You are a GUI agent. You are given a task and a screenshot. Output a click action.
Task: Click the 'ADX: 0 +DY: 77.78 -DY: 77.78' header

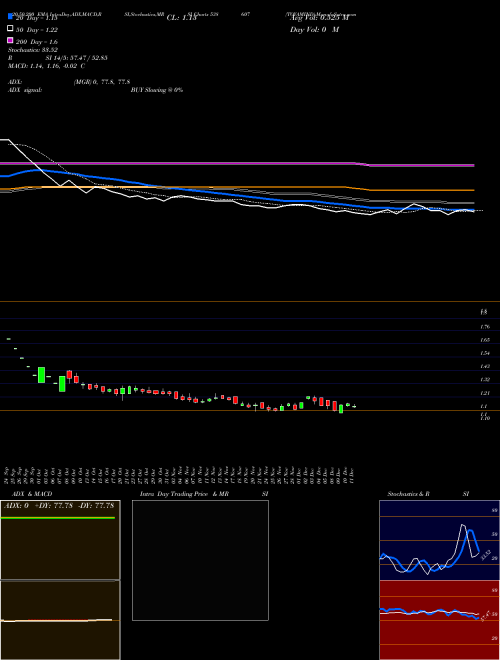[x=59, y=506]
